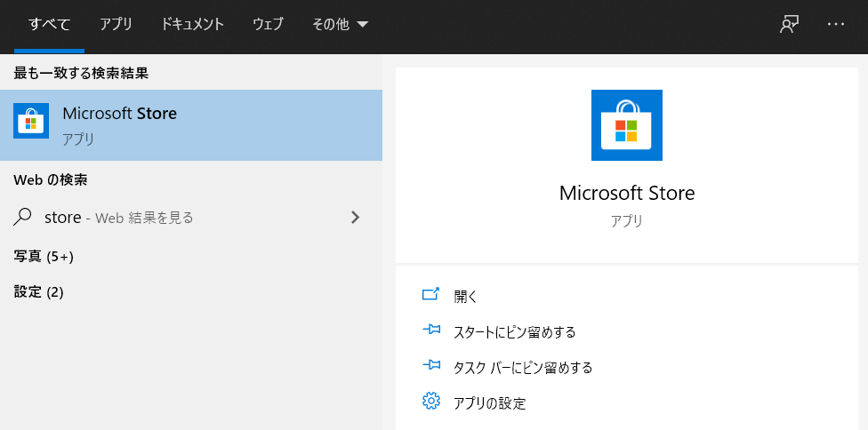Screen dimensions: 868x430
Task: Click the open-window icon beside 開く
Action: (430, 294)
